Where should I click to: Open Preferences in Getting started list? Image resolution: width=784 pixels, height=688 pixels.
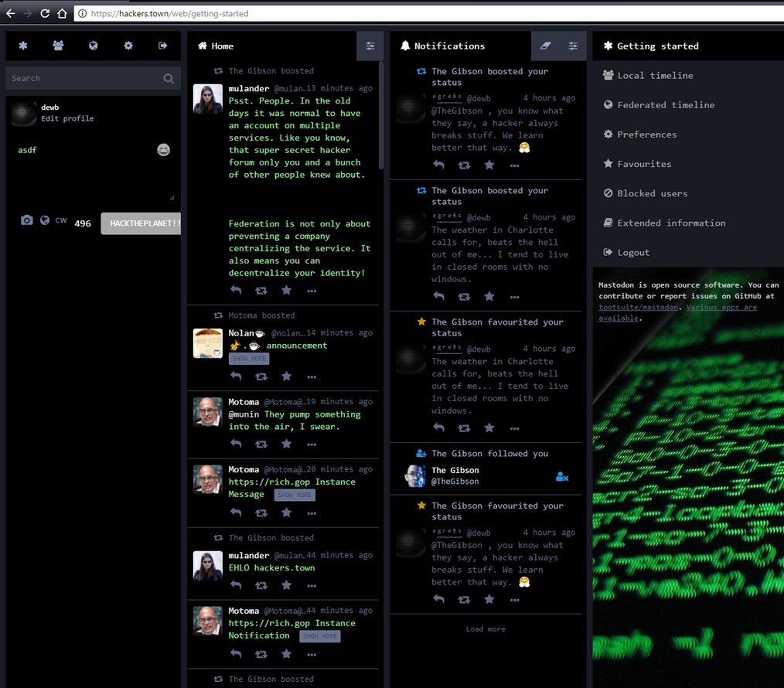(688, 135)
